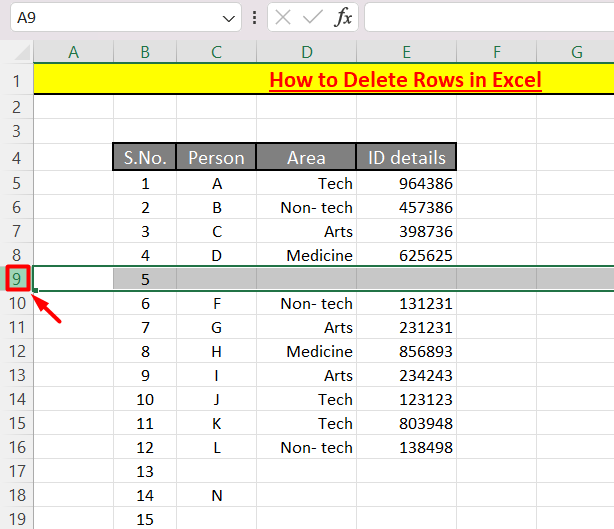614x529 pixels.
Task: Click the Enter checkmark formula bar icon
Action: [312, 17]
